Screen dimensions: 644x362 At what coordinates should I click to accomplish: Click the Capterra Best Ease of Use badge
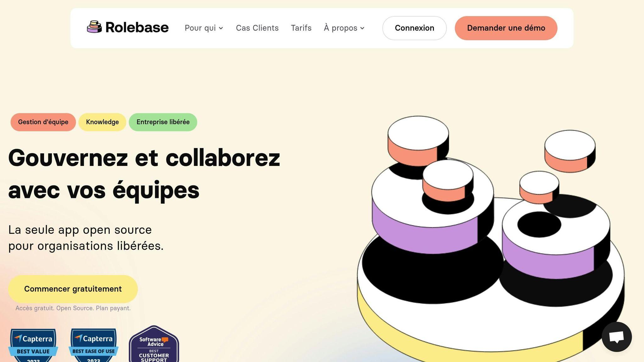94,345
